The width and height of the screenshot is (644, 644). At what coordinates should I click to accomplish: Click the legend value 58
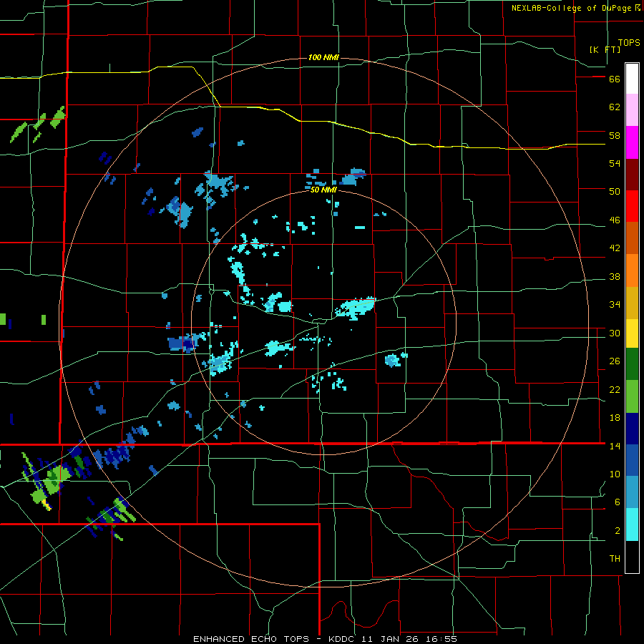tap(615, 135)
